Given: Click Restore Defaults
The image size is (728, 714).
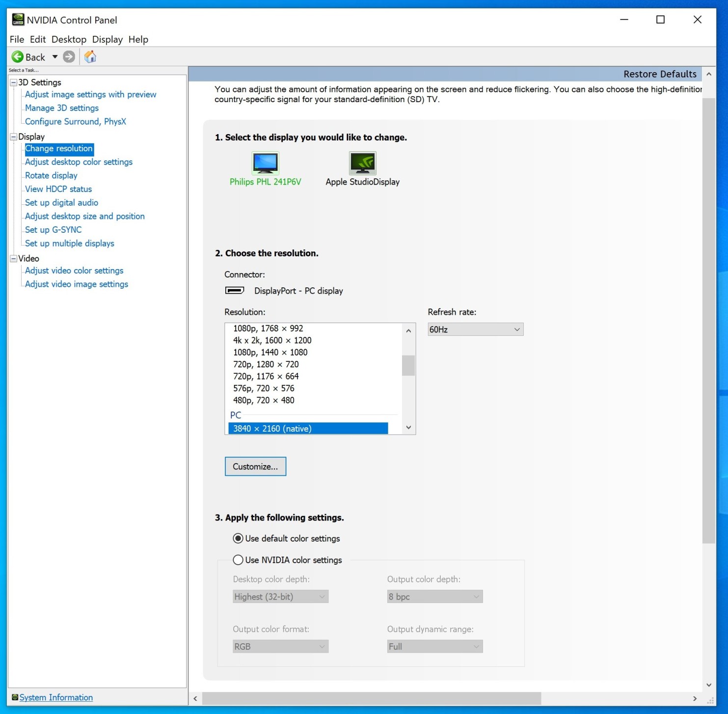Looking at the screenshot, I should (660, 74).
